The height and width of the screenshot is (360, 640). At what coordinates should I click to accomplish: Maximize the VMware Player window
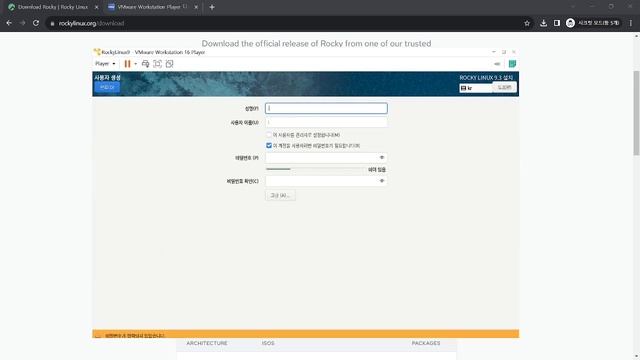(504, 52)
